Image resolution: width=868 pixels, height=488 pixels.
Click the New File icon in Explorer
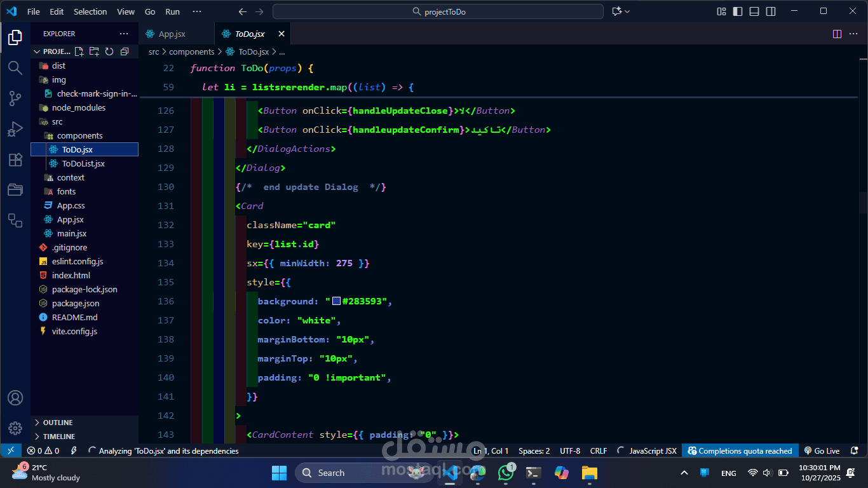click(x=79, y=51)
